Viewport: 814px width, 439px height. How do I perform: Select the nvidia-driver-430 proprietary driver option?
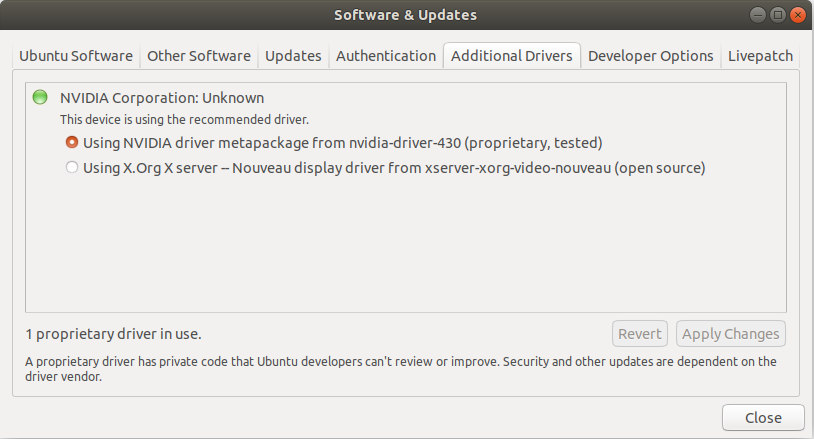72,143
